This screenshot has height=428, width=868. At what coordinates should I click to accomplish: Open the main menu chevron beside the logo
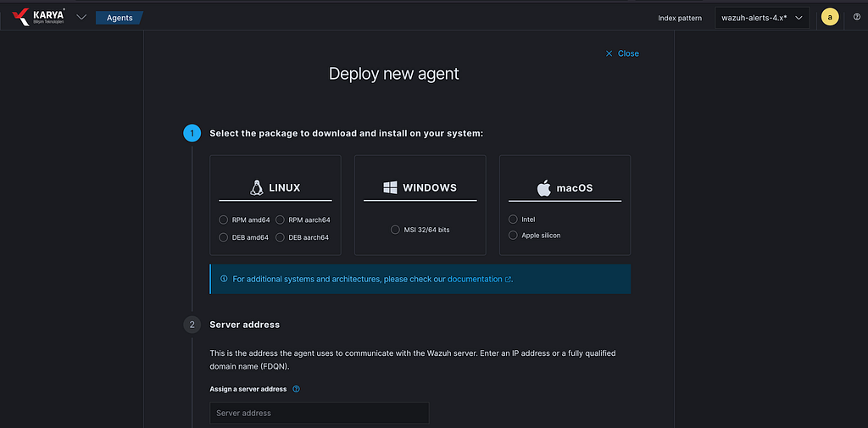point(81,17)
